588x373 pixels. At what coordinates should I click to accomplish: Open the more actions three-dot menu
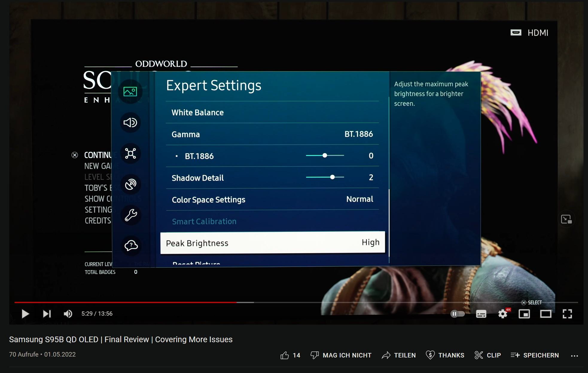coord(574,356)
